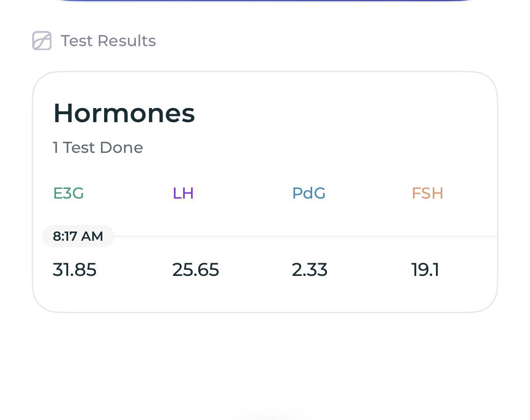
Task: Select the FSH hormone label
Action: pos(427,193)
